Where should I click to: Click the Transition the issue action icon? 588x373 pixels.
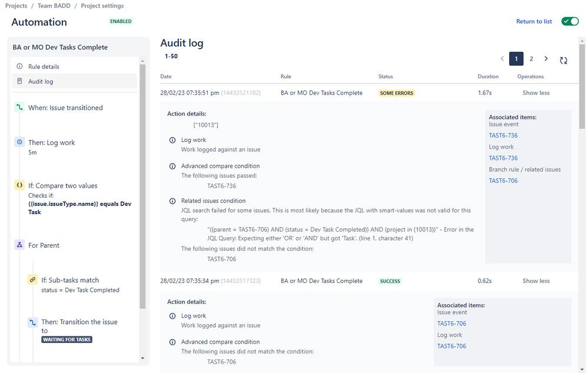pyautogui.click(x=32, y=322)
